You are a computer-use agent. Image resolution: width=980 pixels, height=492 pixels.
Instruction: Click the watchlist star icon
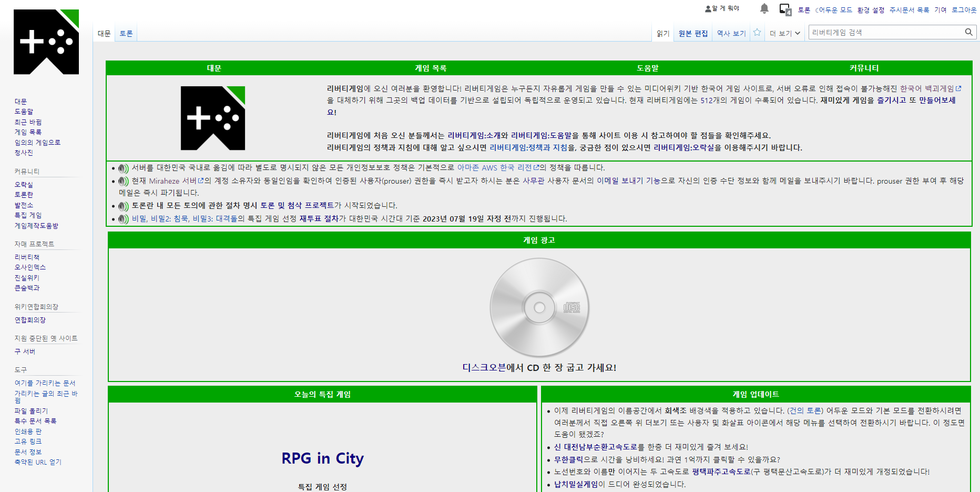point(757,33)
